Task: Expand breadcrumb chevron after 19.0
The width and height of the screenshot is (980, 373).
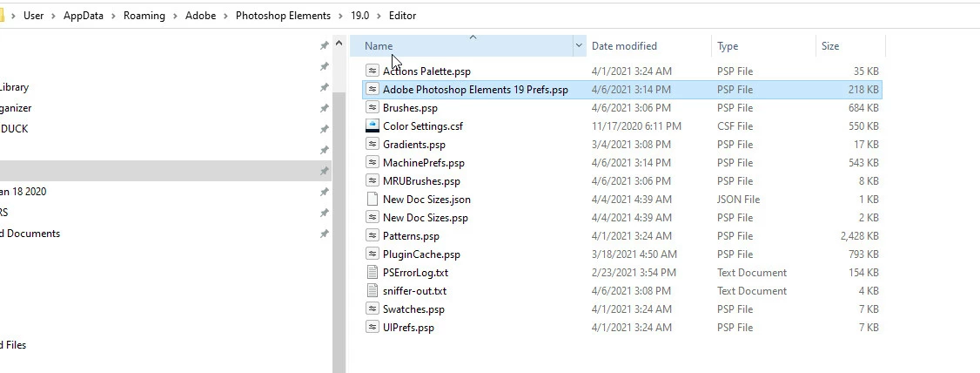Action: [x=379, y=16]
